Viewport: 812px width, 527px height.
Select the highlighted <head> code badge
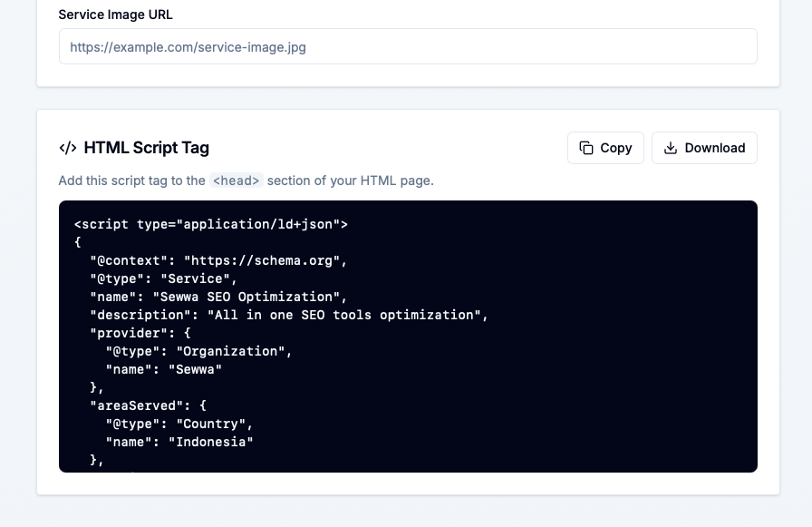pyautogui.click(x=236, y=181)
